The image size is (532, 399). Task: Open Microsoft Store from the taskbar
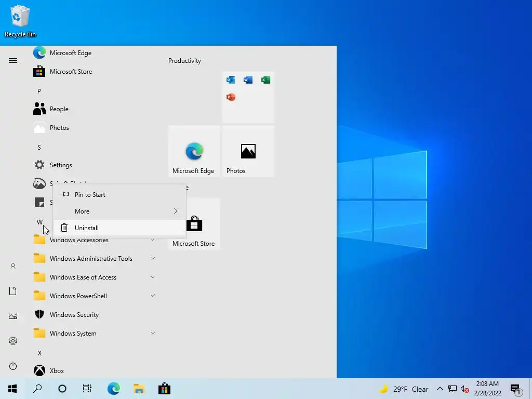point(164,389)
